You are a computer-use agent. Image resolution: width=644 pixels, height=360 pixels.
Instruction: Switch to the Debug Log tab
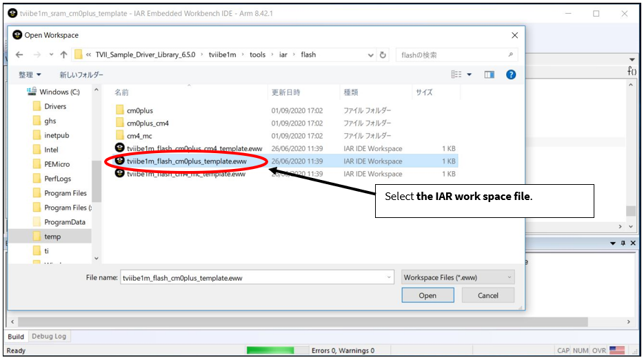(x=49, y=336)
